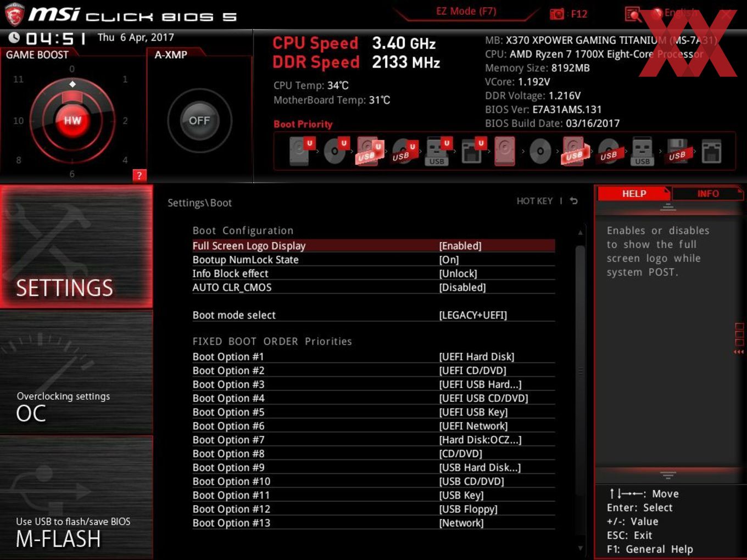Open Boot Option #7 Hard Disk:OCZ dropdown
The image size is (747, 560).
[481, 440]
